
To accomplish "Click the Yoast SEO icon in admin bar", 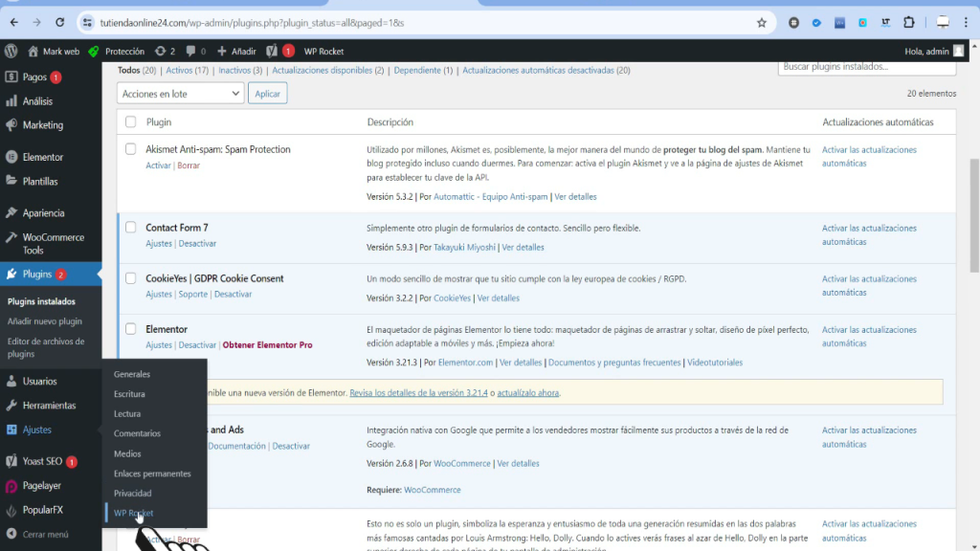I will tap(272, 51).
